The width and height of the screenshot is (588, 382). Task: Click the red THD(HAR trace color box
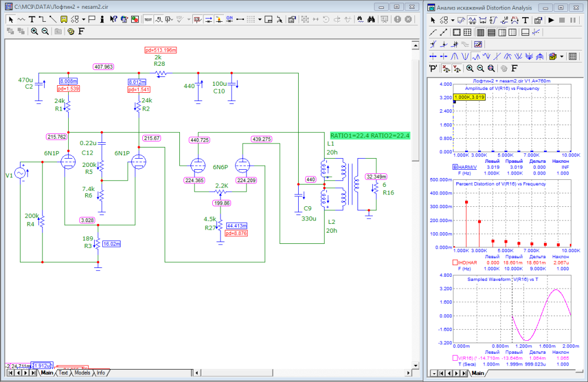click(455, 262)
